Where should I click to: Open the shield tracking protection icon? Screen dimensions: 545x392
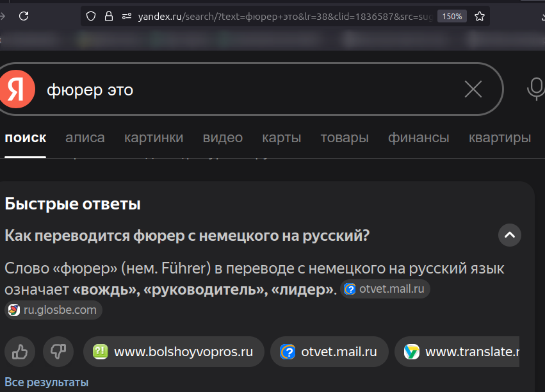coord(91,16)
